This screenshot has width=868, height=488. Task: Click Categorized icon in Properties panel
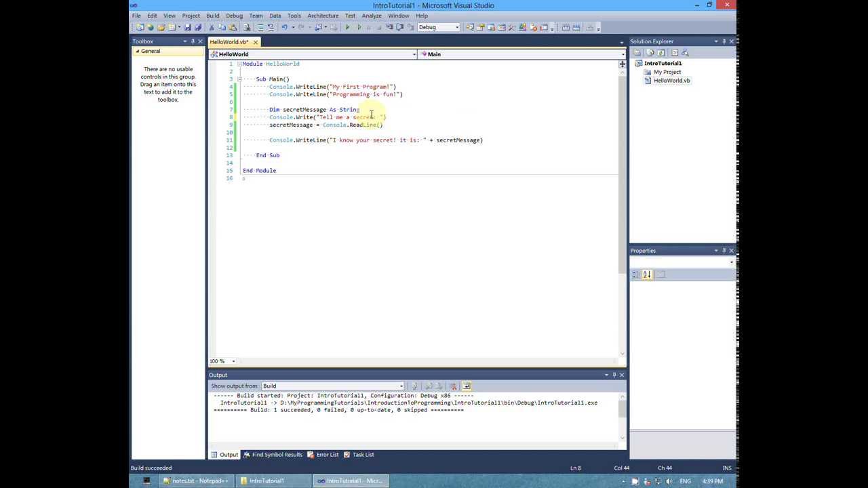click(636, 274)
